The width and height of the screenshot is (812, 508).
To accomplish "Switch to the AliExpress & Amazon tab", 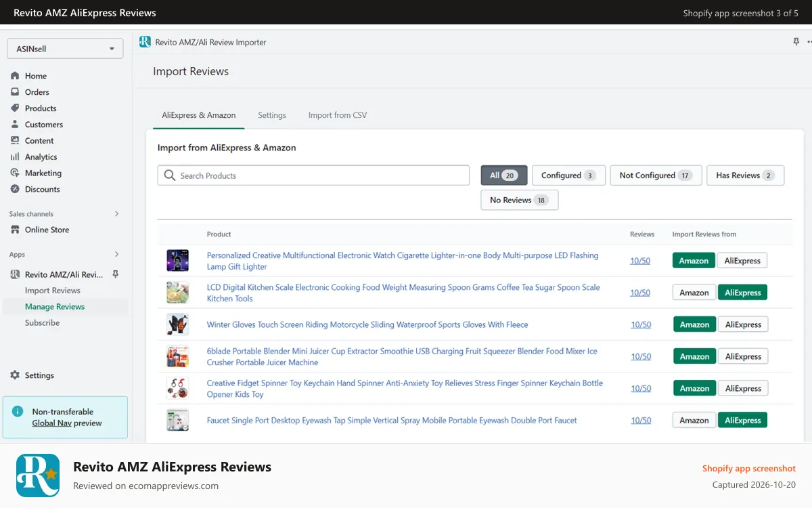I will (199, 115).
